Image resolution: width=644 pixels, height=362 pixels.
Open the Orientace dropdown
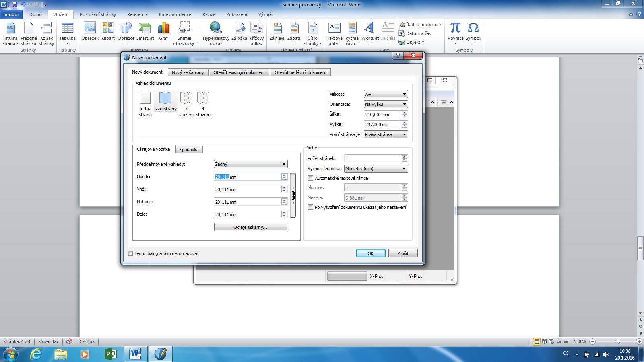pyautogui.click(x=386, y=104)
